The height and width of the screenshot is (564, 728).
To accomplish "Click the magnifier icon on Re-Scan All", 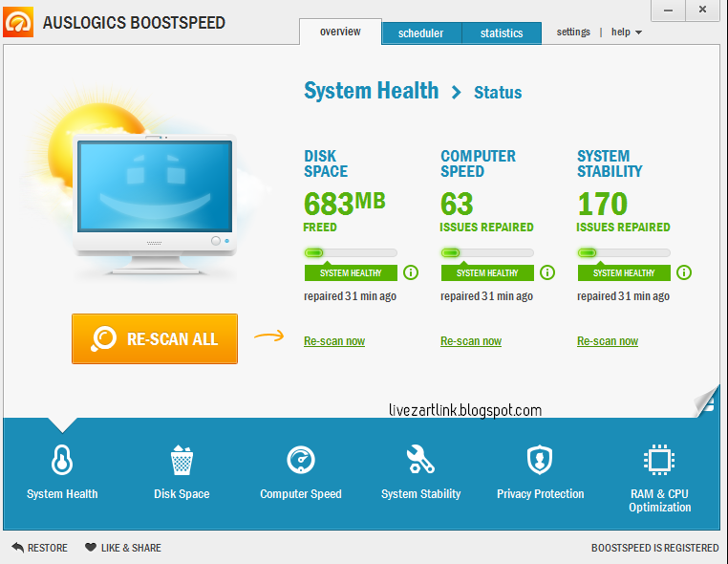I will click(103, 338).
